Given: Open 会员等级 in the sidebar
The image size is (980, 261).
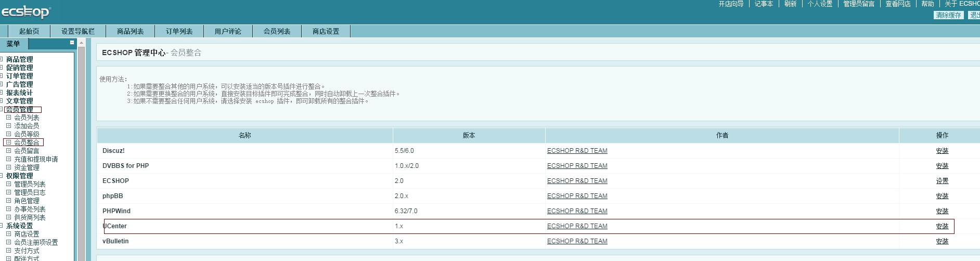Looking at the screenshot, I should 27,134.
